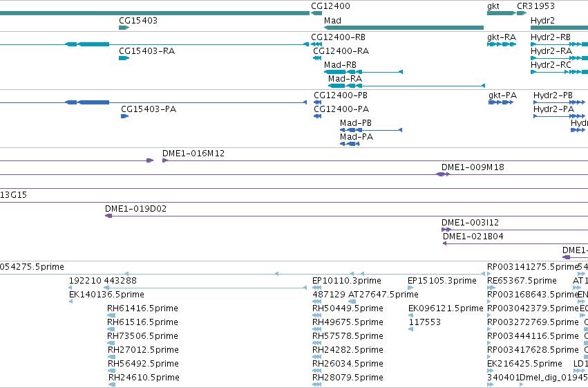Viewport: 588px width, 388px height.
Task: Click the gkt-RA exon arrows
Action: [502, 44]
